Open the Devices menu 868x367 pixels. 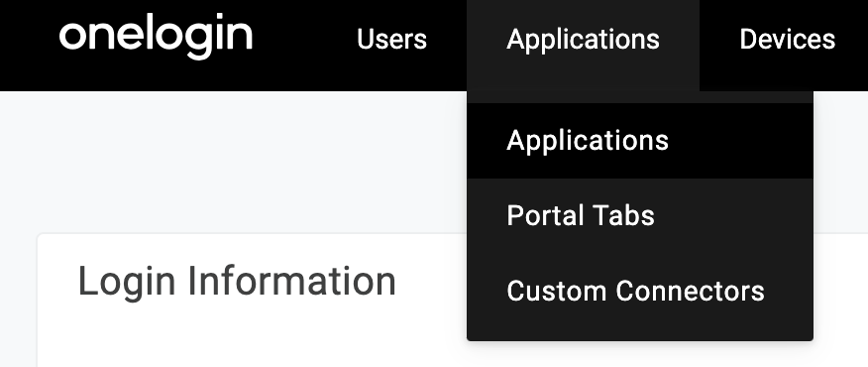click(787, 40)
